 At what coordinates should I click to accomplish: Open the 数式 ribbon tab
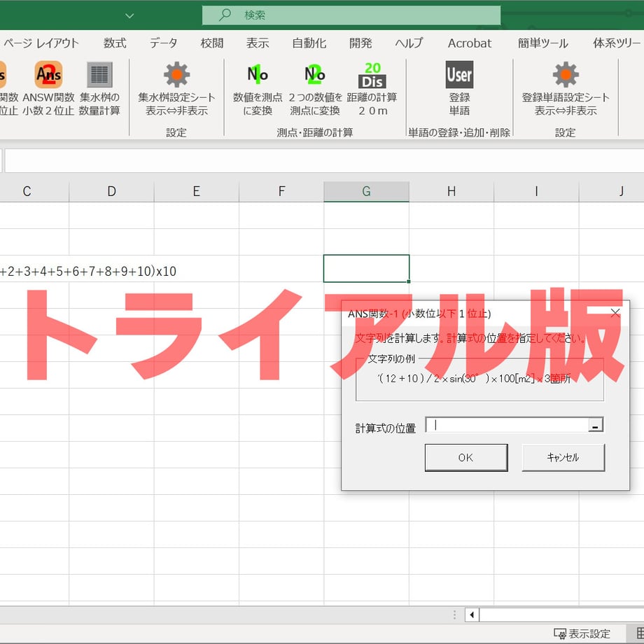115,43
